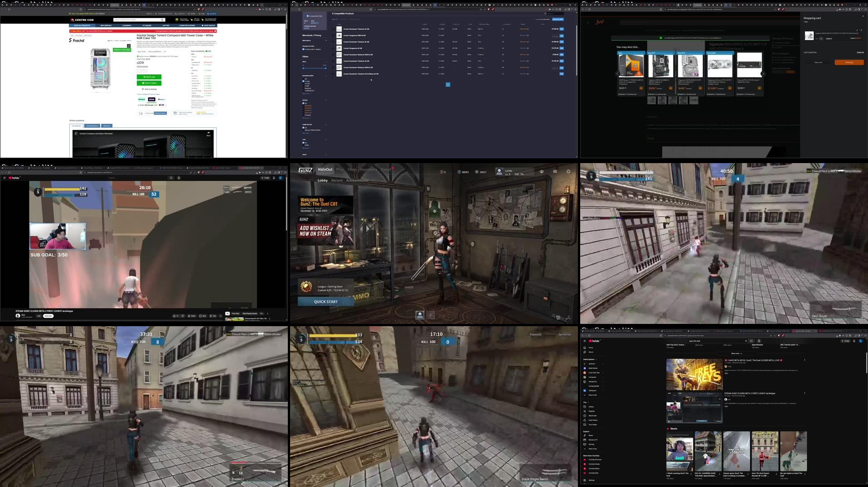Open YouTube Shorts from the sidebar
The width and height of the screenshot is (868, 487).
(x=591, y=352)
